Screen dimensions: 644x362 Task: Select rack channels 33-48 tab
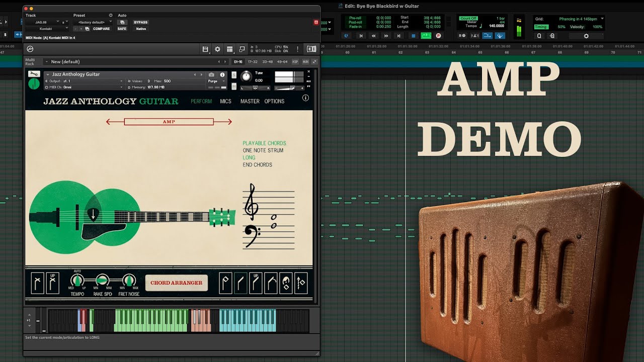tap(267, 61)
